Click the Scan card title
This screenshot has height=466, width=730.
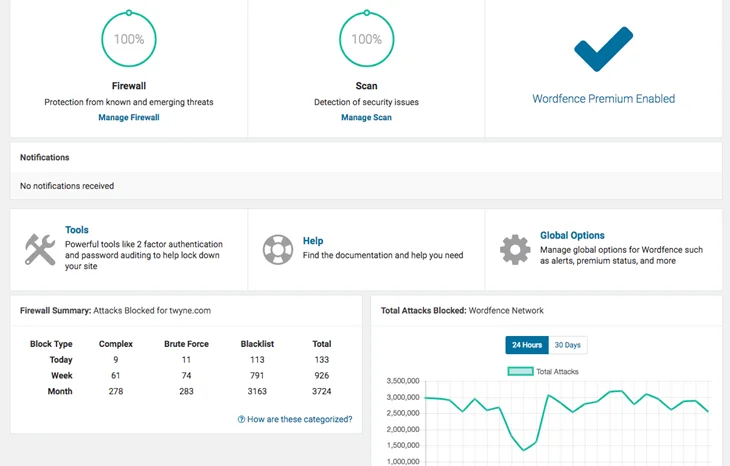366,86
